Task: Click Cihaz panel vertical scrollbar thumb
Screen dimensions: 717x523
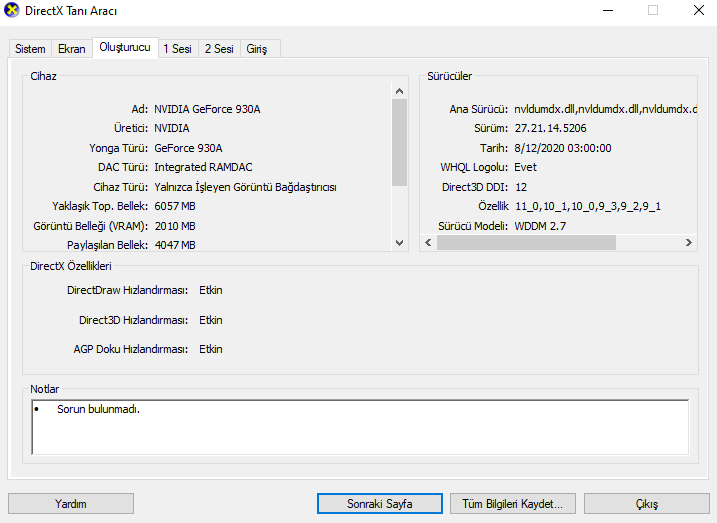Action: coord(399,143)
